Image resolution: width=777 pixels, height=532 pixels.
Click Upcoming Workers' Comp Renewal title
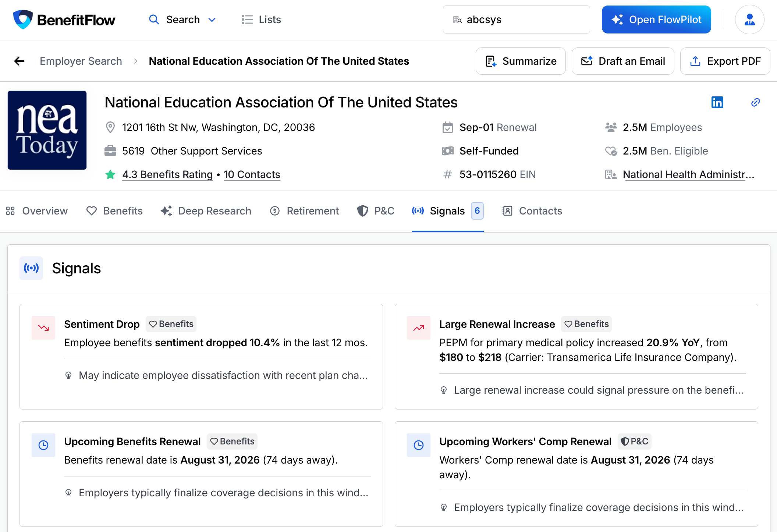(x=525, y=441)
